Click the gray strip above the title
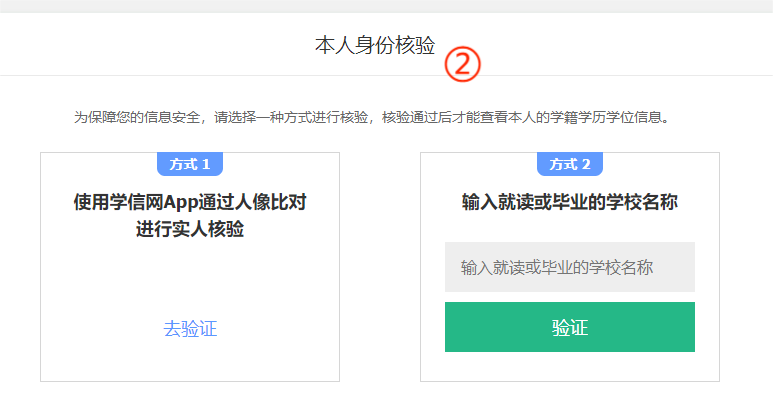The height and width of the screenshot is (405, 773). point(386,6)
